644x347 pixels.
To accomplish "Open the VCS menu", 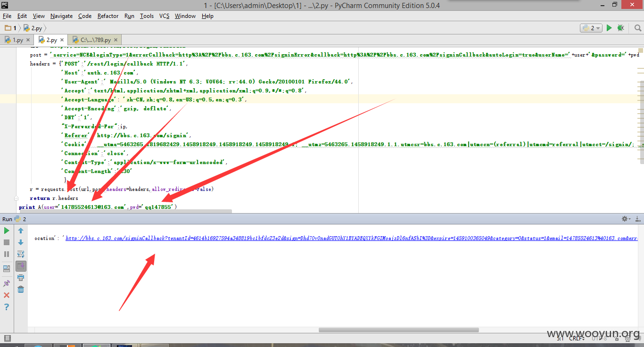I will tap(164, 16).
